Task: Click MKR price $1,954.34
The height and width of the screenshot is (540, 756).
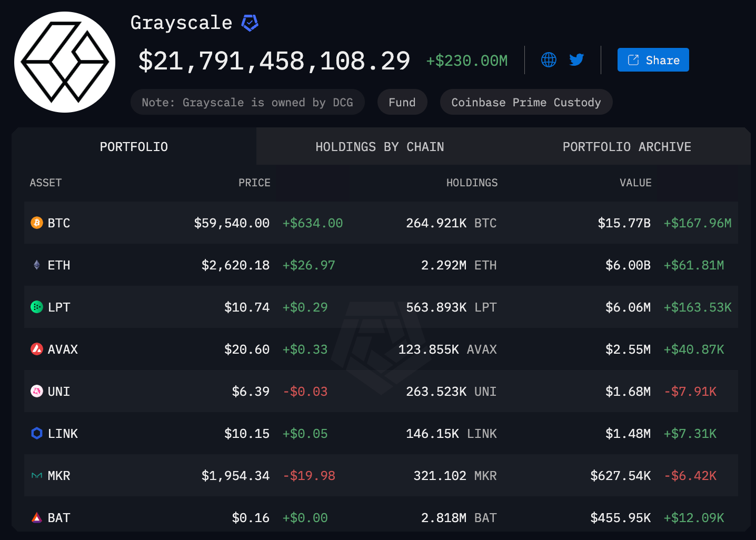Action: point(235,476)
